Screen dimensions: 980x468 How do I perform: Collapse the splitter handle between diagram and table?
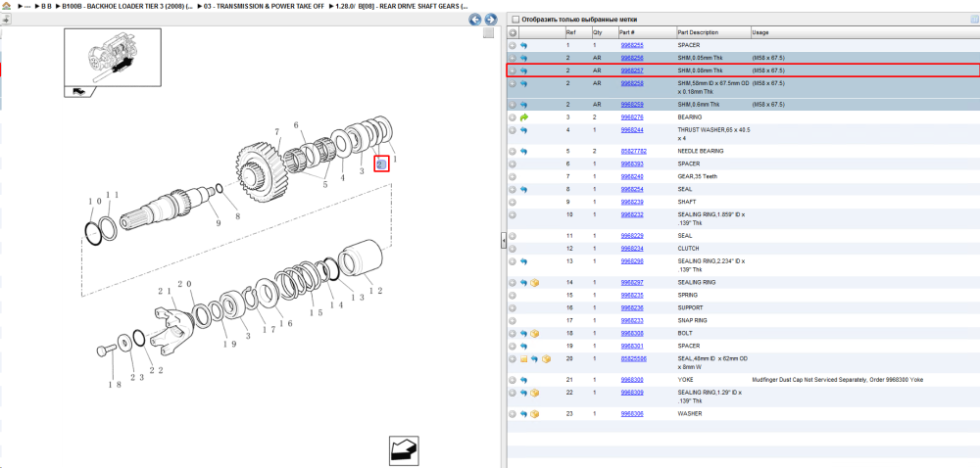(x=503, y=241)
